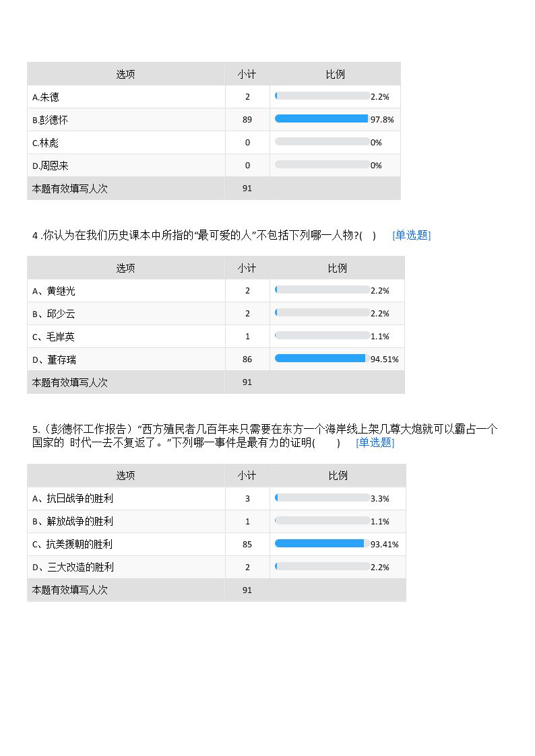535x756 pixels.
Task: Click the 抗美援朝的胜利 93.41% progress bar
Action: (x=322, y=543)
